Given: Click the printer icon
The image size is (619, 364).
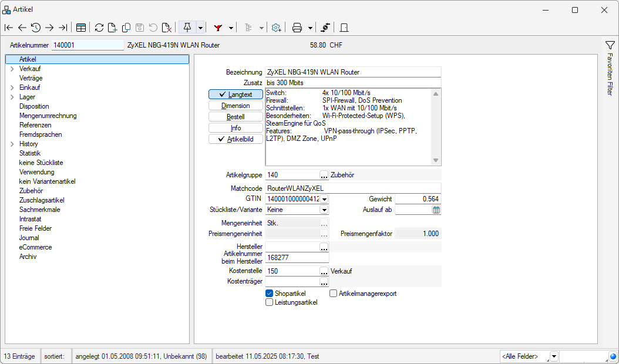Looking at the screenshot, I should [x=297, y=28].
